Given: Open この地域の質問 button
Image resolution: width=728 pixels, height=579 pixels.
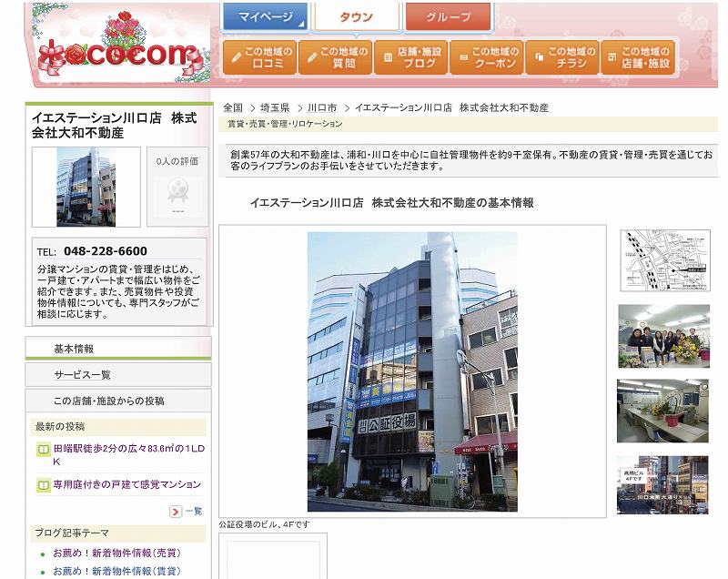Looking at the screenshot, I should coord(335,57).
